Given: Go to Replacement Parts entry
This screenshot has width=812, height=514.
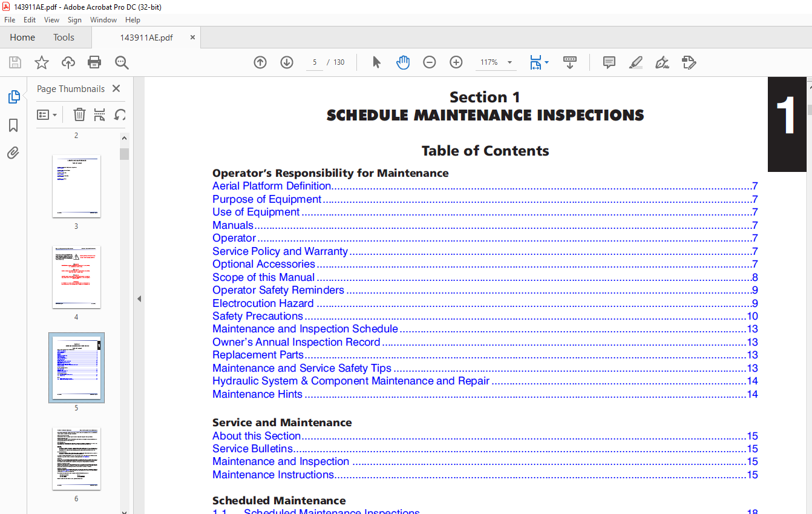Looking at the screenshot, I should pyautogui.click(x=258, y=355).
